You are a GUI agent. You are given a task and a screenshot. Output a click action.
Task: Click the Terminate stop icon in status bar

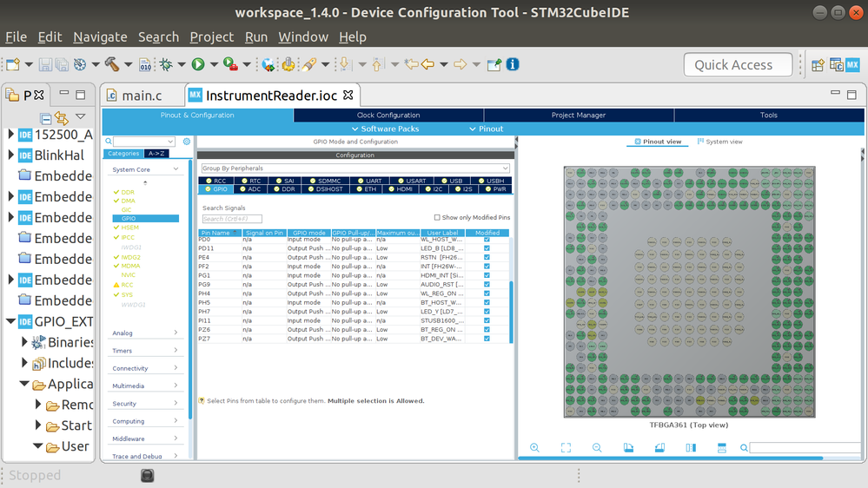click(147, 475)
